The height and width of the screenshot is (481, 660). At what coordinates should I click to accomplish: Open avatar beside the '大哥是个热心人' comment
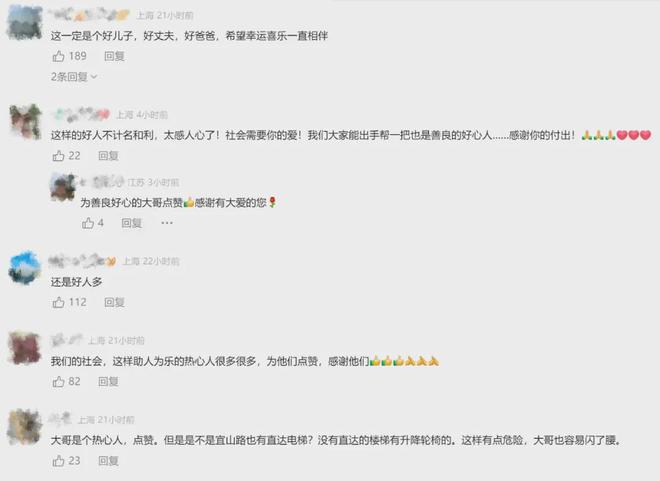tap(24, 427)
